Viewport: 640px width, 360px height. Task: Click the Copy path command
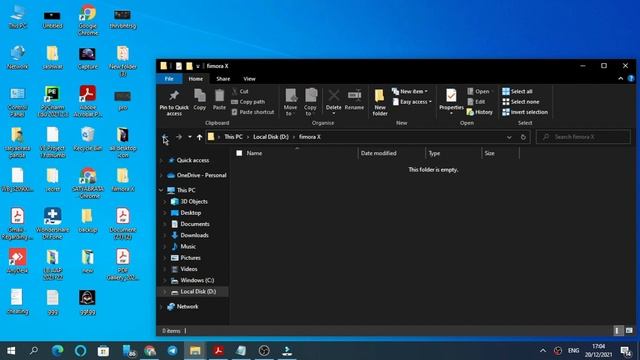point(248,102)
